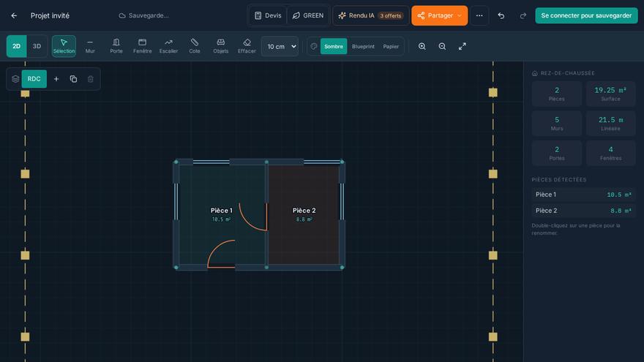Select the RDC floor tab
644x362 pixels.
[x=34, y=79]
